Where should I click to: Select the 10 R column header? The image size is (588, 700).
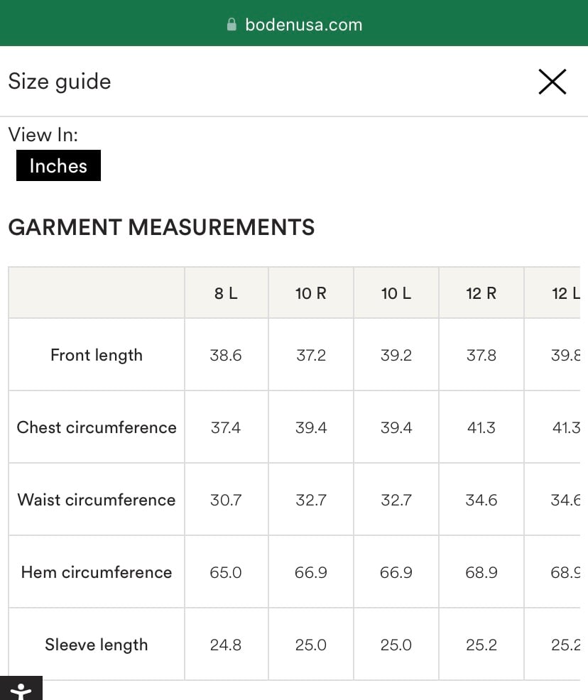coord(311,293)
